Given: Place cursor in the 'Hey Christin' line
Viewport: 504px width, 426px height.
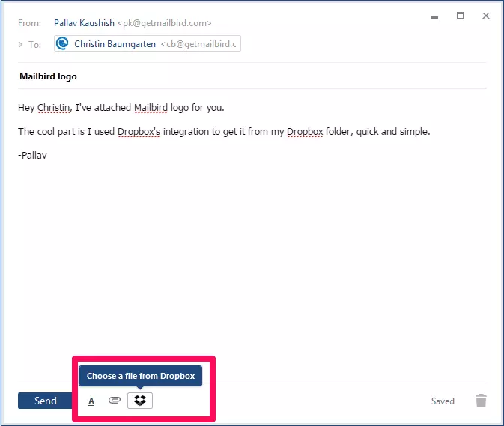Looking at the screenshot, I should pyautogui.click(x=121, y=108).
